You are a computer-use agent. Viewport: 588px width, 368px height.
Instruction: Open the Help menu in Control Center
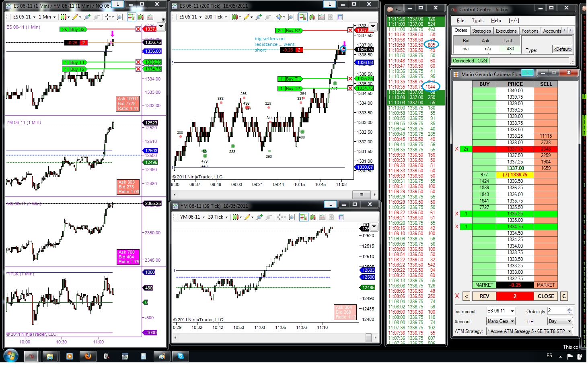pos(496,21)
